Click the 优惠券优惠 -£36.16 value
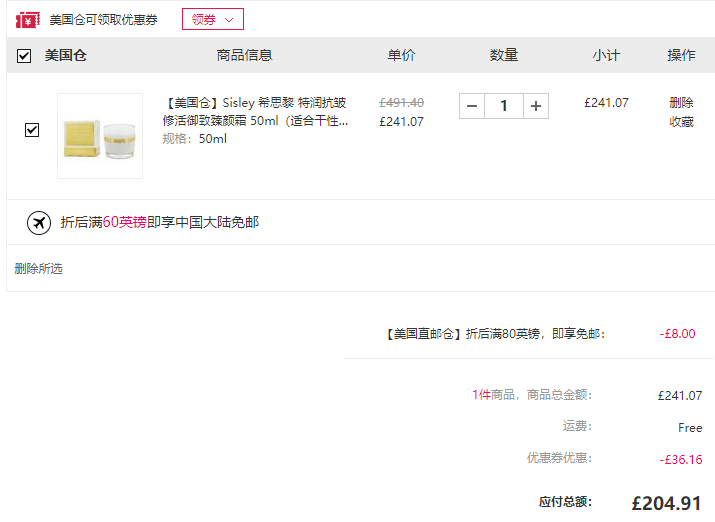This screenshot has height=522, width=715. click(x=681, y=460)
